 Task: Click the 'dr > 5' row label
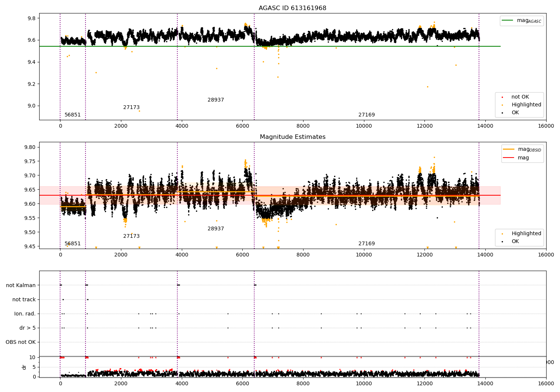click(28, 328)
